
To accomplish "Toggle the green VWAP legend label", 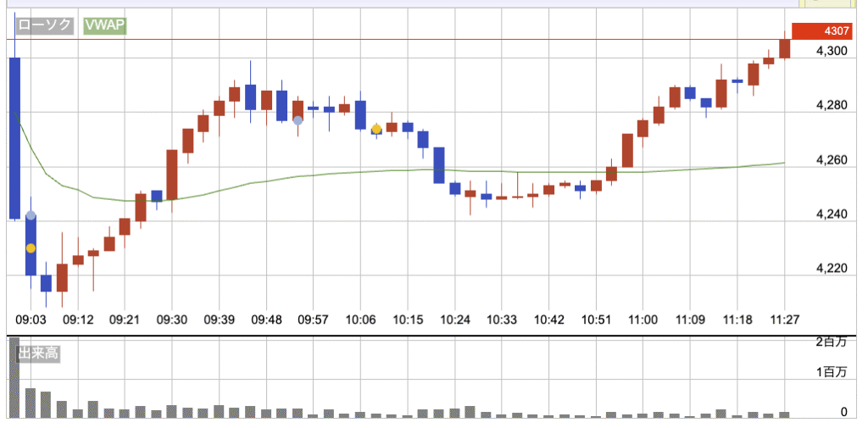I will 104,26.
